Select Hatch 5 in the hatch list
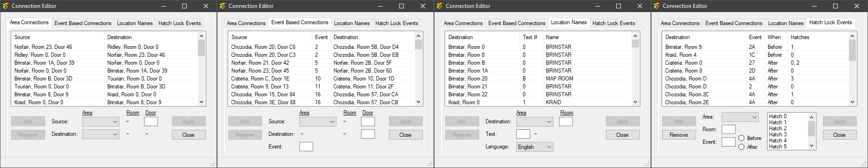The width and height of the screenshot is (868, 168). [788, 147]
